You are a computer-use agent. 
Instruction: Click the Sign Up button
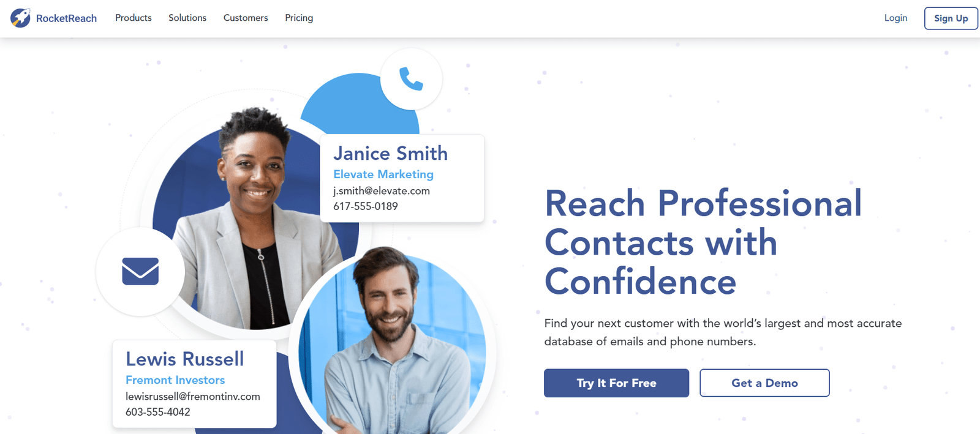[951, 18]
